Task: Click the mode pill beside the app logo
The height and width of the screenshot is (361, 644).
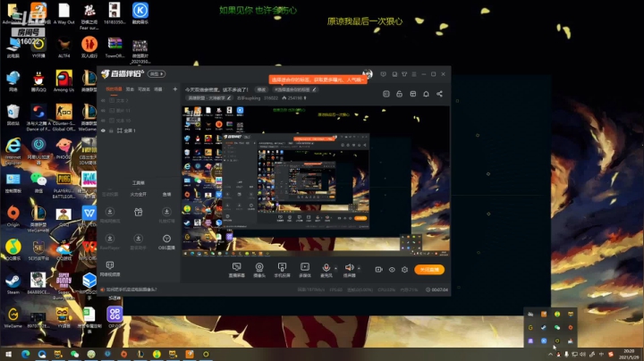Action: [157, 74]
